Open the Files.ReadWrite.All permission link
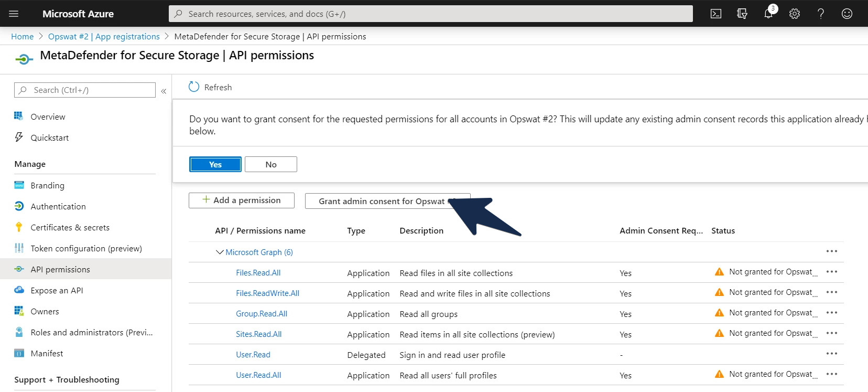This screenshot has height=392, width=868. pyautogui.click(x=268, y=293)
